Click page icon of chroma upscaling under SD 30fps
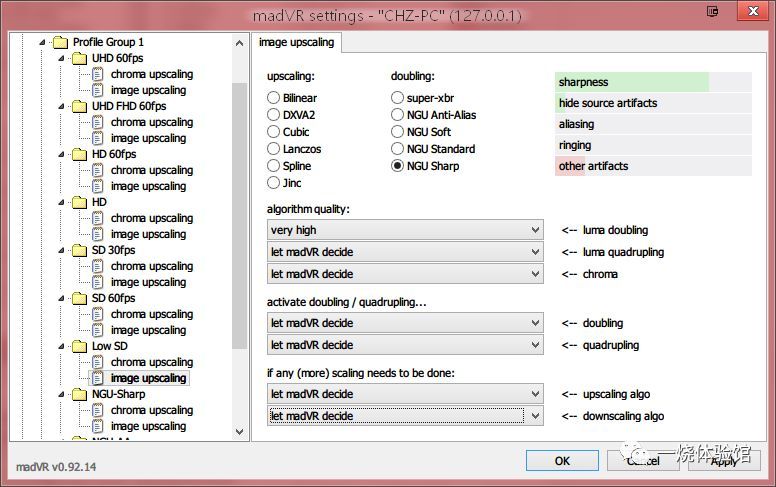Viewport: 776px width, 487px height. coord(97,266)
